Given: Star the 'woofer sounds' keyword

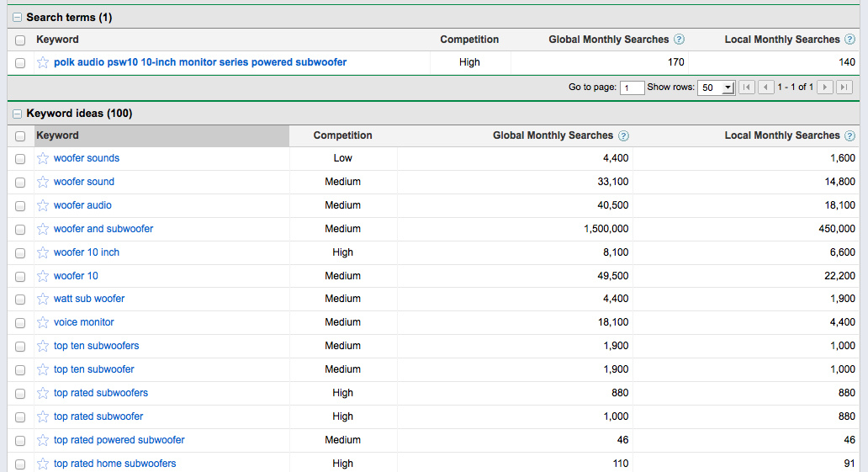Looking at the screenshot, I should pyautogui.click(x=43, y=158).
